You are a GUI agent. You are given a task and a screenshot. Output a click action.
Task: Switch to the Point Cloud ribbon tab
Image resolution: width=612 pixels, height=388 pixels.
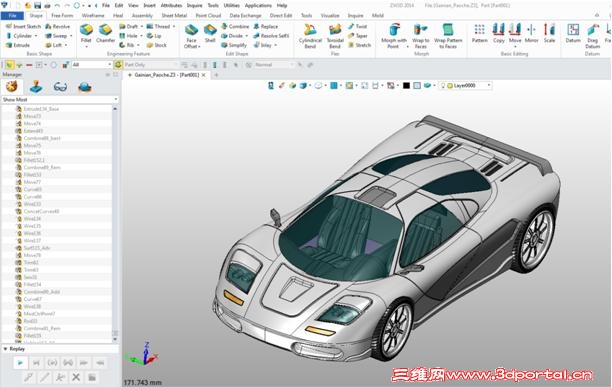coord(208,15)
